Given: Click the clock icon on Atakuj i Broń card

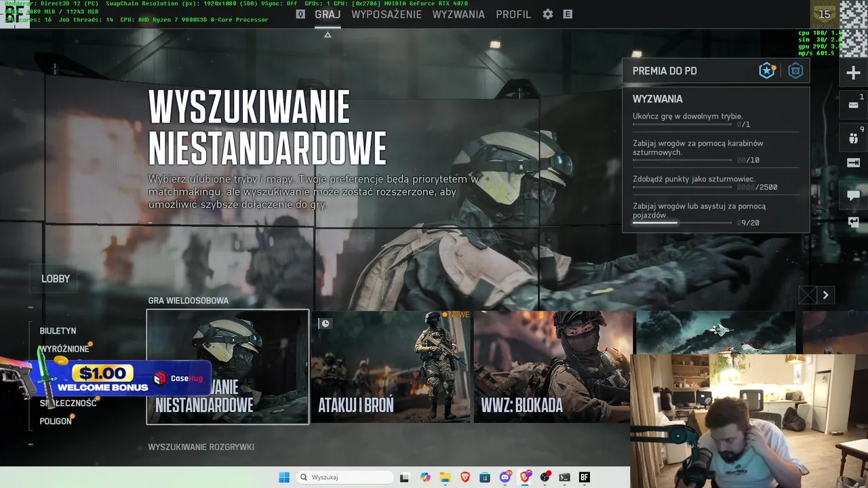Looking at the screenshot, I should (x=325, y=323).
